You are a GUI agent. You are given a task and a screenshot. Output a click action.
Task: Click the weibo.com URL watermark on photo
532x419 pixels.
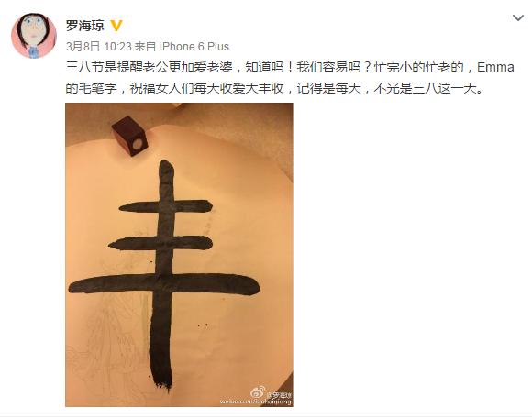click(x=256, y=402)
